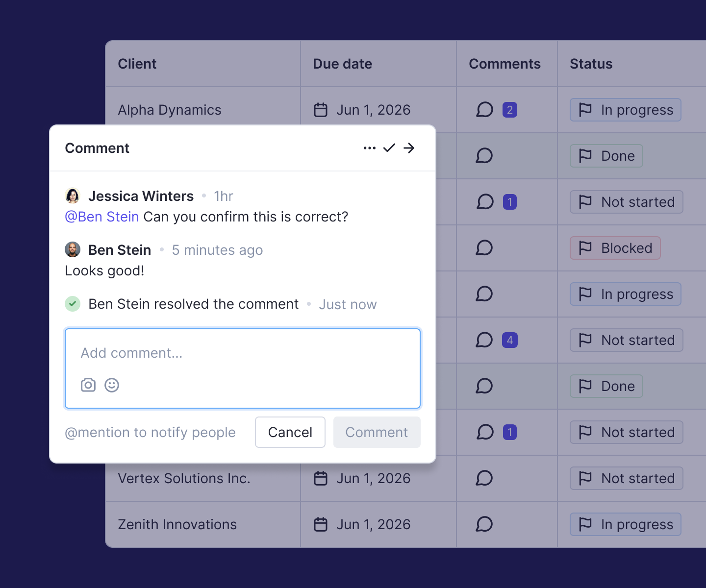Open emoji picker with smiley icon
The image size is (706, 588).
coord(112,385)
